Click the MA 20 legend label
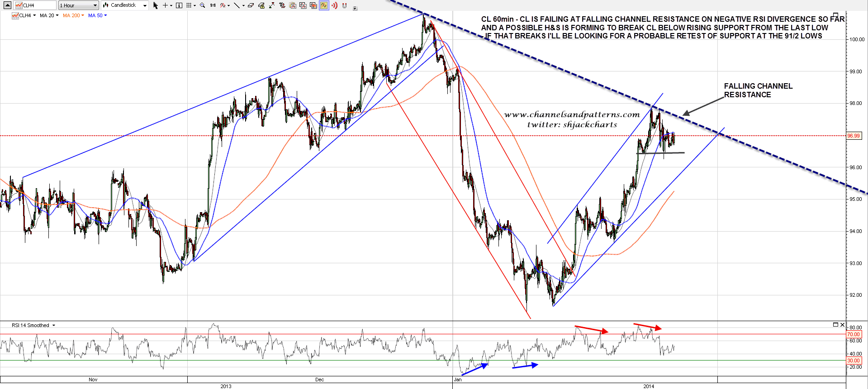 click(x=47, y=15)
